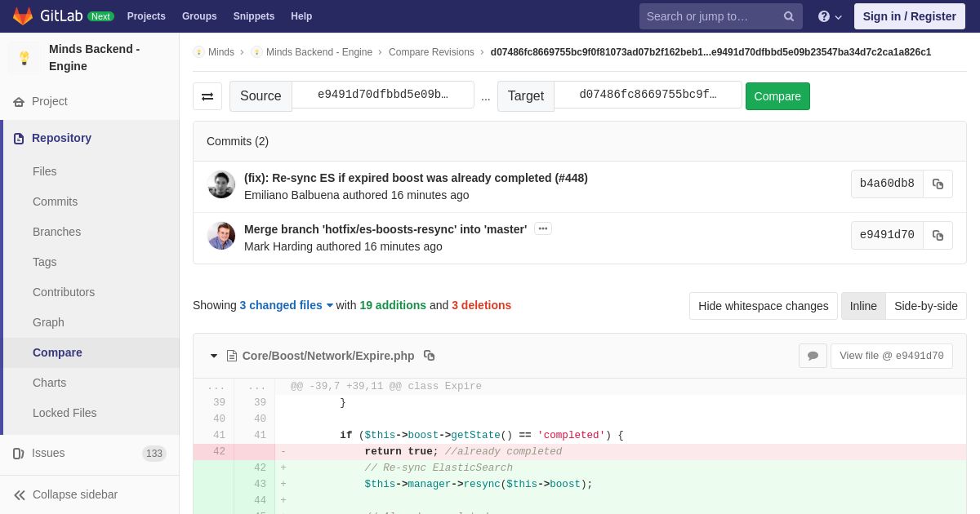Open Emiliano Balbuena's avatar
Screen dimensions: 980x514
point(221,184)
